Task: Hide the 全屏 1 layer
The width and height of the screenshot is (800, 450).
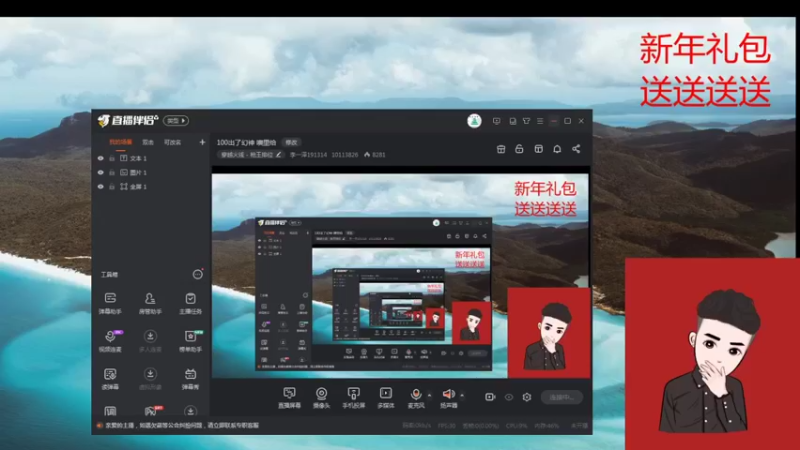Action: tap(101, 187)
